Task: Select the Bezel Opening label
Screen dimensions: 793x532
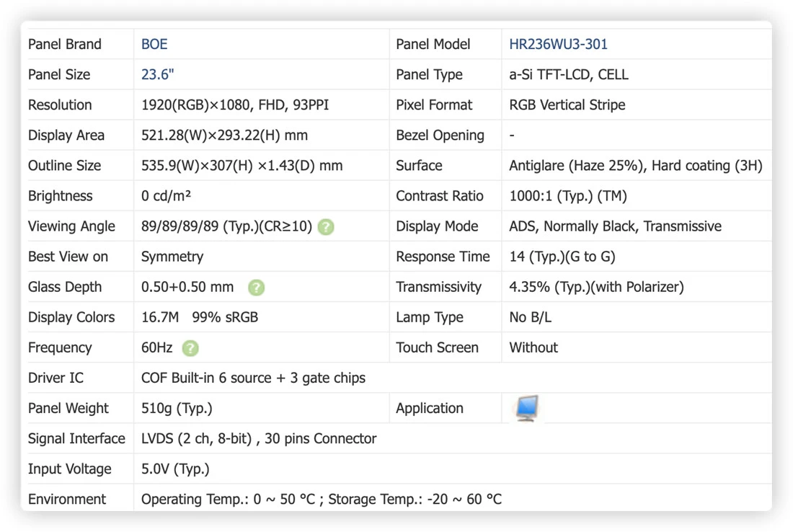Action: 440,135
